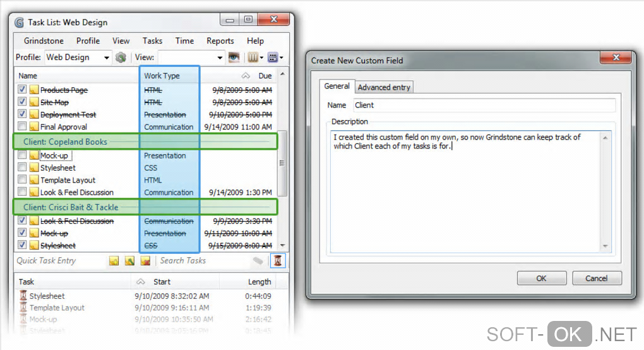Uncheck the Deployment Test task
644x350 pixels.
pyautogui.click(x=22, y=113)
